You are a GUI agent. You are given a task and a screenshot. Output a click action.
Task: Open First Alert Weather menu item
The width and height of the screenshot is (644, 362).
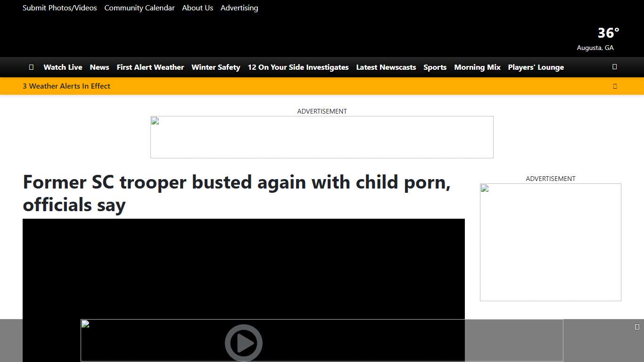tap(150, 67)
